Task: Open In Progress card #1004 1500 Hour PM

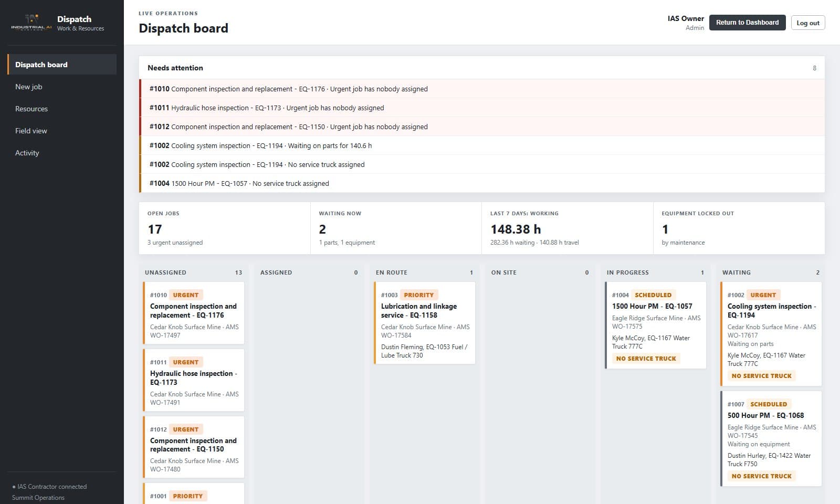Action: [x=656, y=325]
